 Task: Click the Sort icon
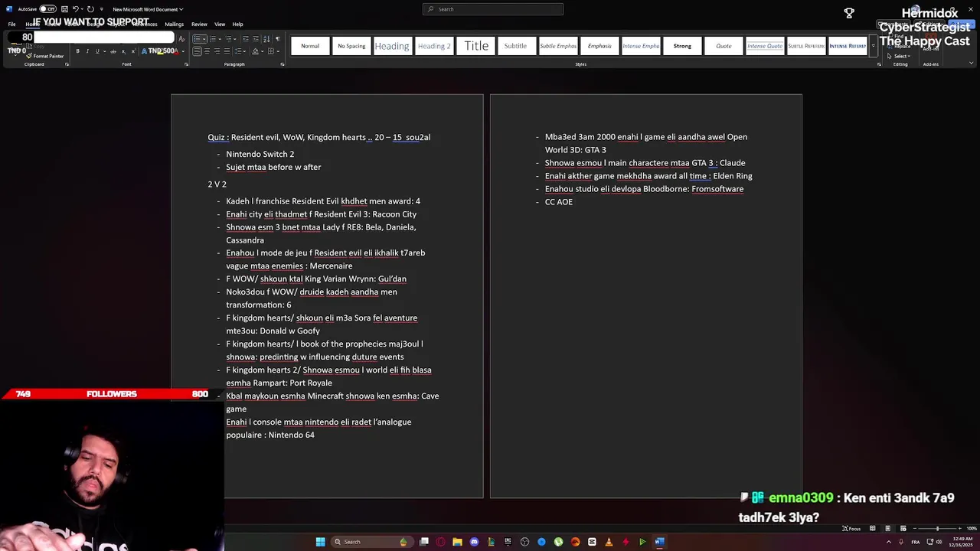coord(266,39)
